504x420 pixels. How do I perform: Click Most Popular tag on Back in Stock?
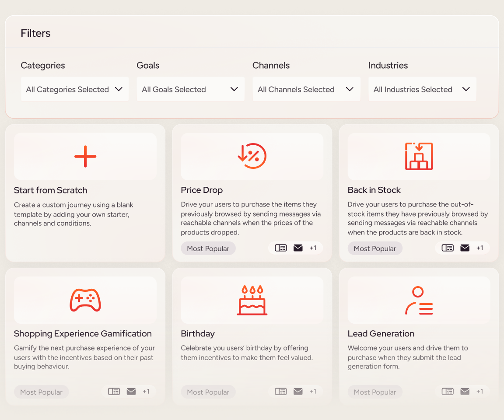[375, 248]
